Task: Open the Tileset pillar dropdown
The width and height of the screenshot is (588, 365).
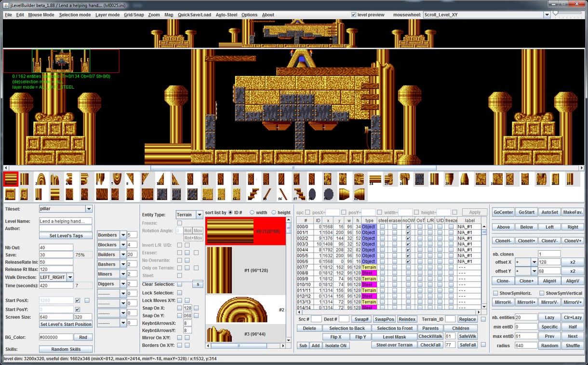Action: 89,209
